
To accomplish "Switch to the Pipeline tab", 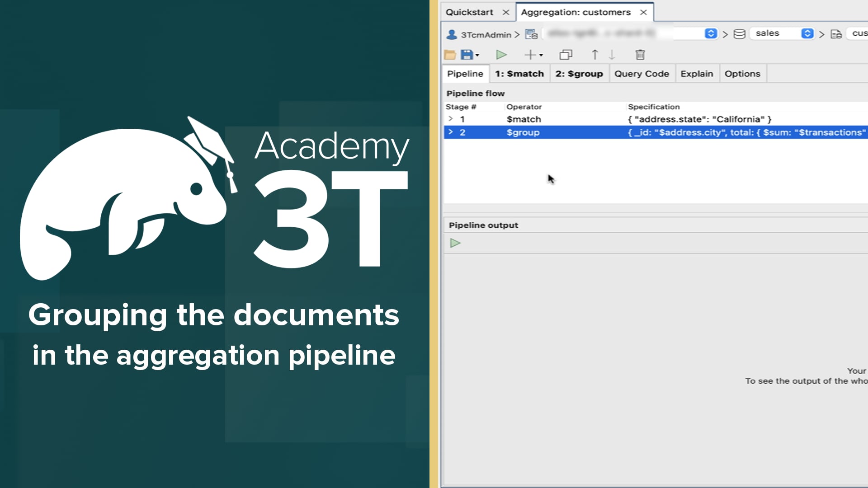I will click(x=465, y=74).
